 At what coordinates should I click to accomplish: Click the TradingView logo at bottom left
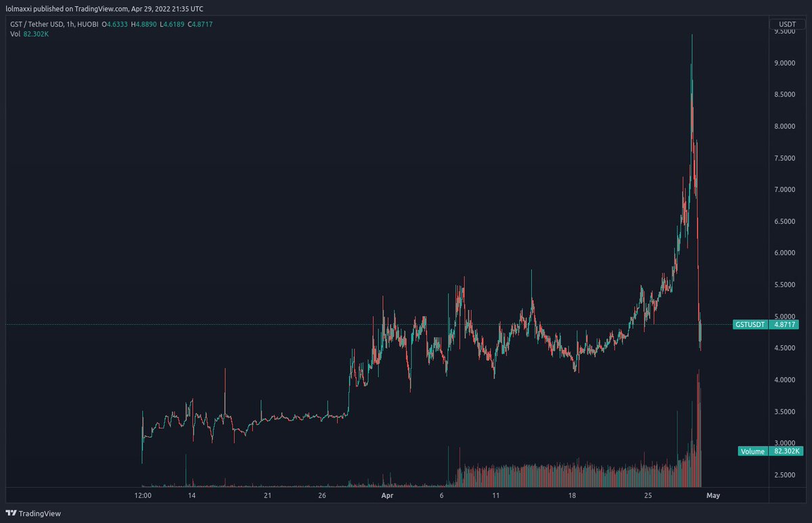point(32,513)
